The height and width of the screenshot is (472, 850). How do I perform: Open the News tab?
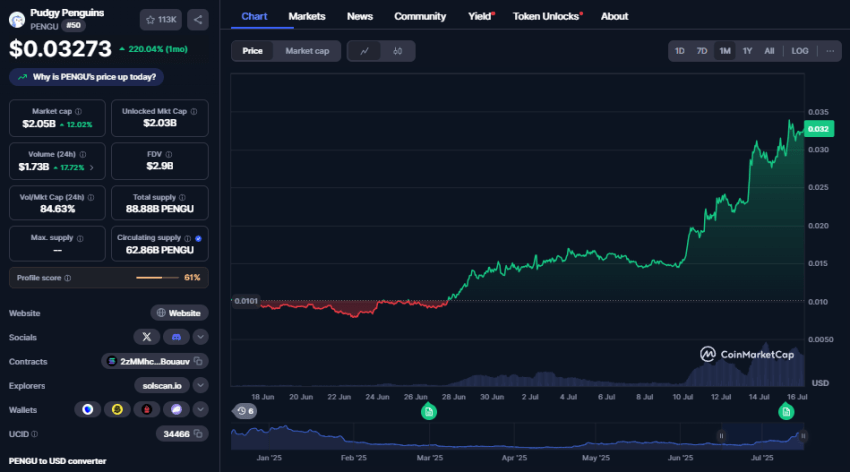[x=360, y=16]
